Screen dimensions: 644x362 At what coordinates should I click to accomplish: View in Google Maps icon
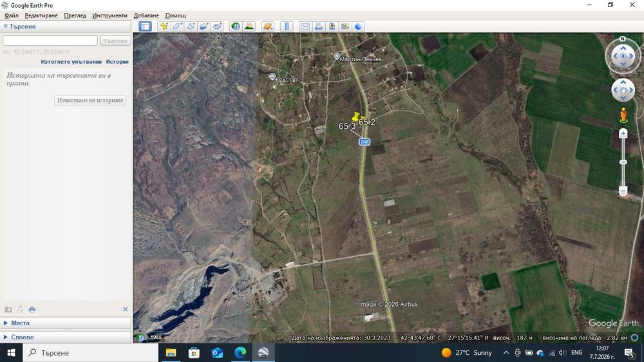345,26
